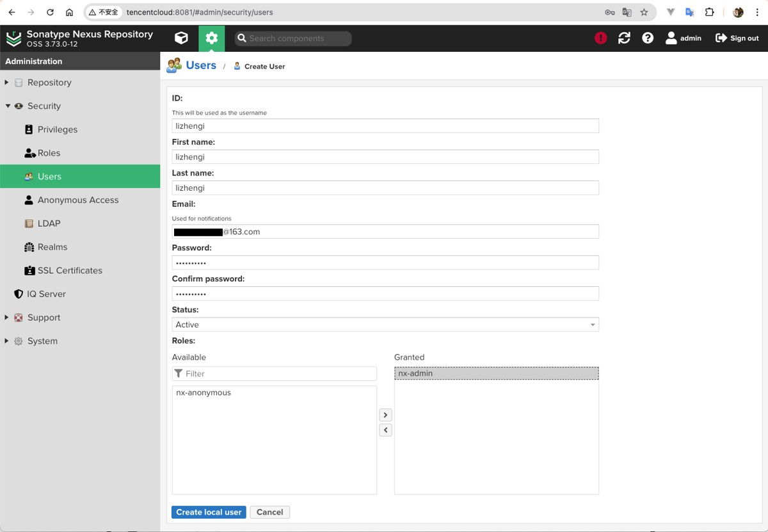Click the Password input field
The height and width of the screenshot is (532, 768).
tap(385, 262)
